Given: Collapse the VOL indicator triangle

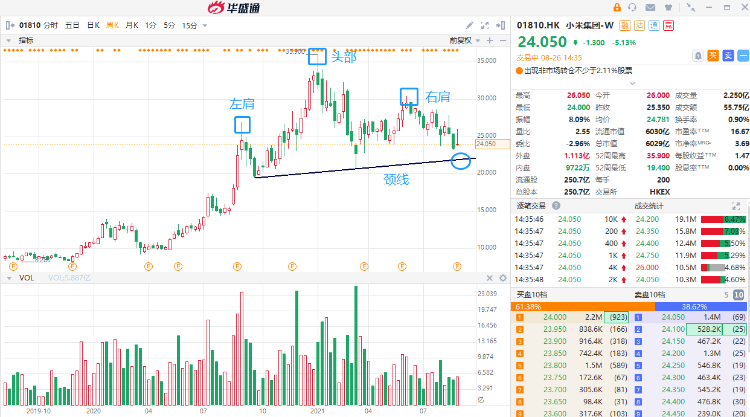Looking at the screenshot, I should pos(9,278).
